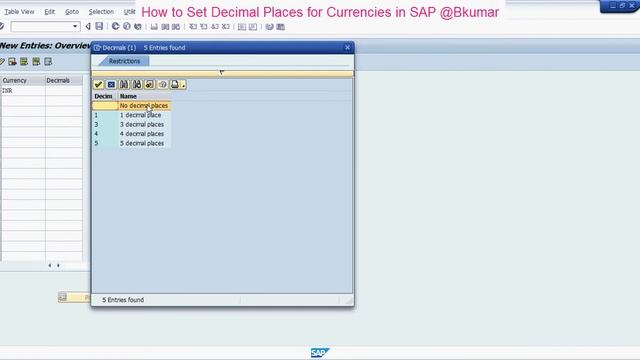Click the table's right horizontal scroll arrow

pyautogui.click(x=58, y=266)
